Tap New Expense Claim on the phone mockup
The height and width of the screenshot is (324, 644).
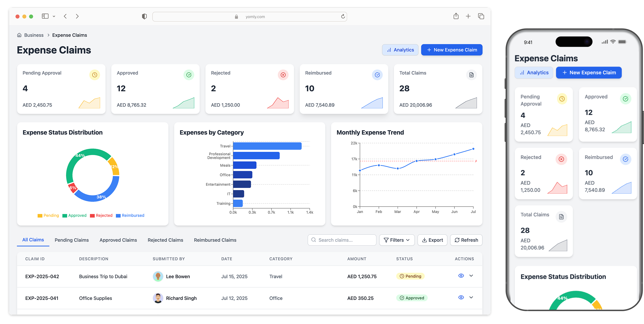click(589, 73)
